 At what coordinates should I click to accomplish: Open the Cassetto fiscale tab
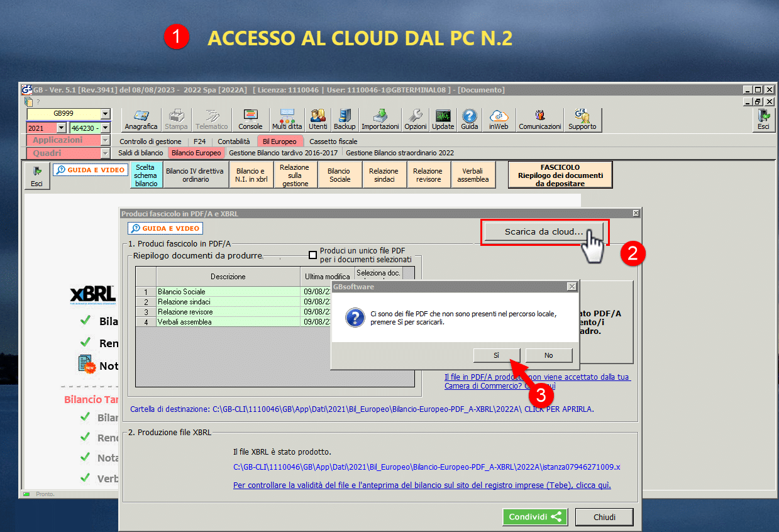coord(333,141)
